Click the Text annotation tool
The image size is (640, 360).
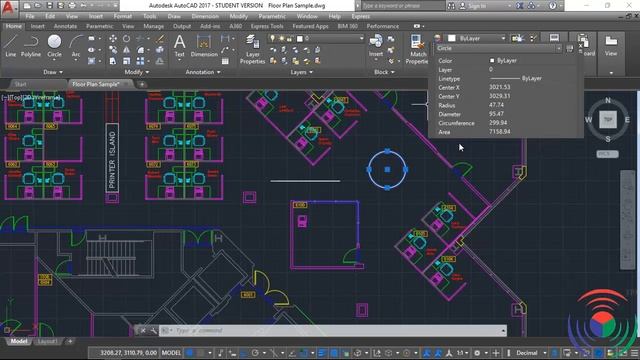[x=179, y=46]
